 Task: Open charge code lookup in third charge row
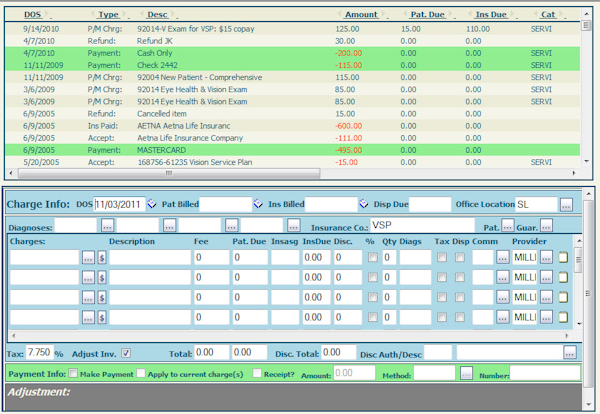(88, 297)
